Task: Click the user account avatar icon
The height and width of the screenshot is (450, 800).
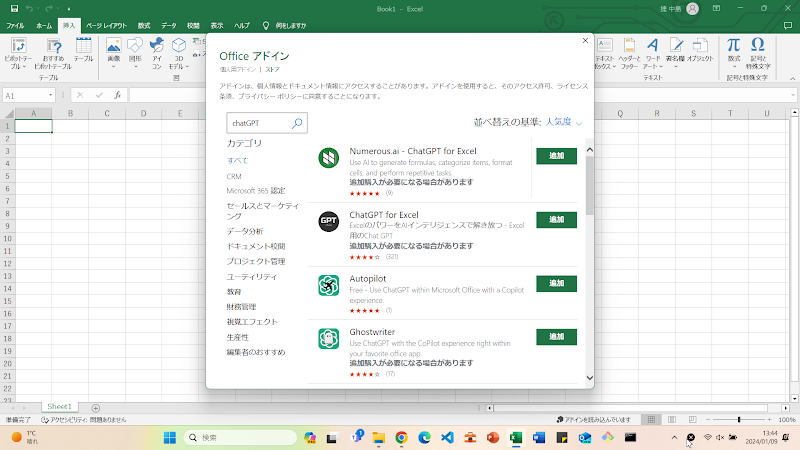Action: click(x=692, y=9)
